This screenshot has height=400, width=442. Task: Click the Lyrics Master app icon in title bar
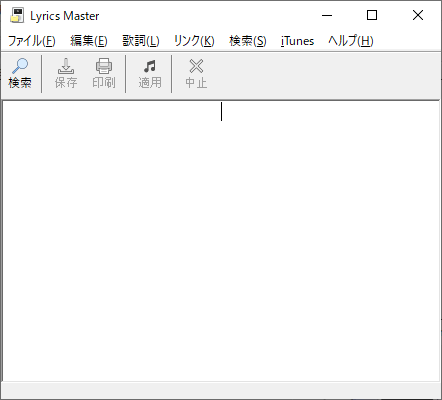point(17,15)
